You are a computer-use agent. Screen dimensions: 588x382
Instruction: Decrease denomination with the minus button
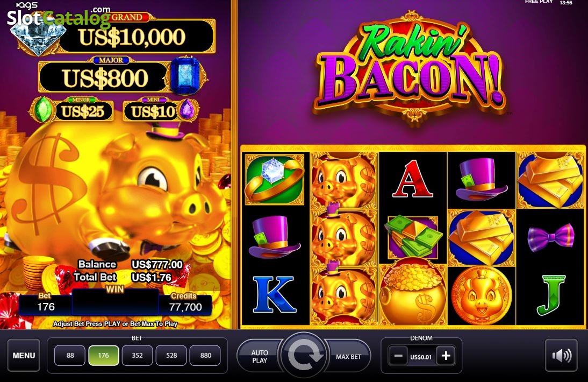(398, 356)
